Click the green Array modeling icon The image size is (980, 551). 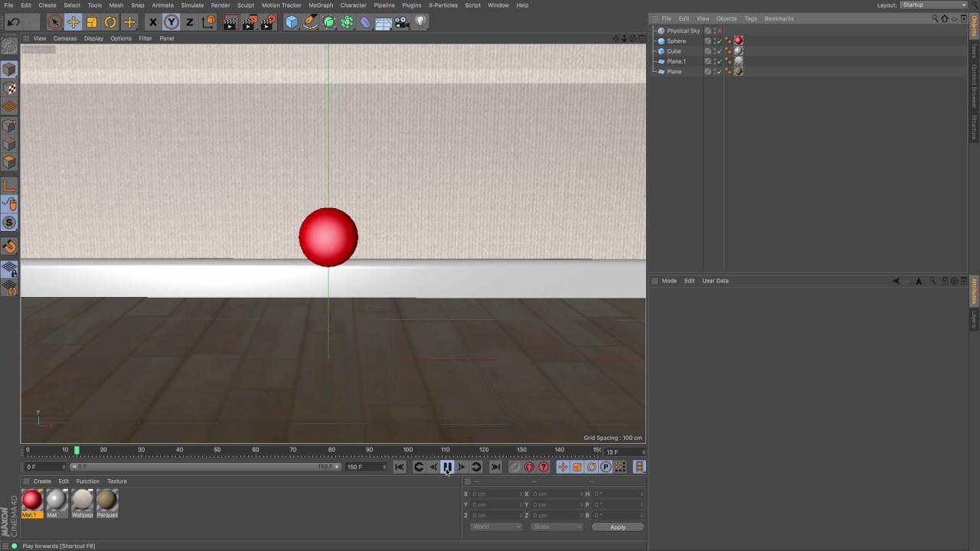click(348, 22)
